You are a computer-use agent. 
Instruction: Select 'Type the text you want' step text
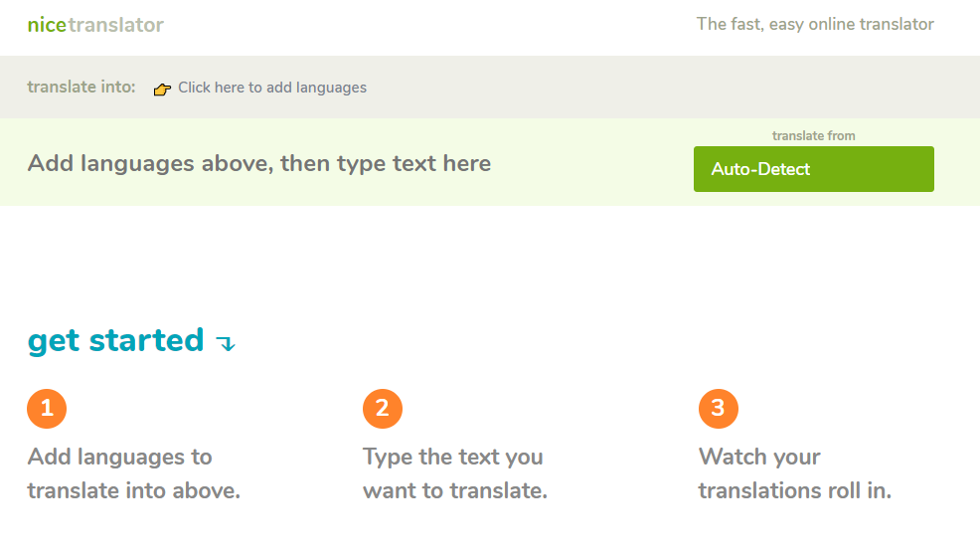click(x=454, y=473)
